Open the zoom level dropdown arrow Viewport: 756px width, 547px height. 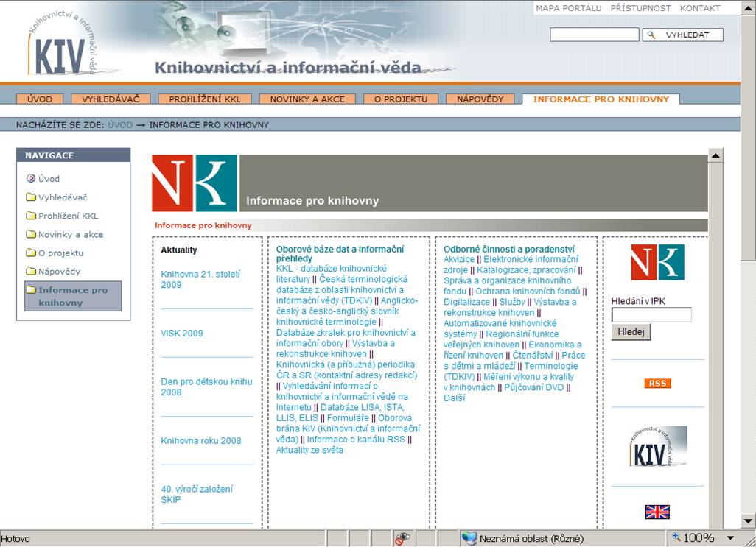[x=730, y=538]
